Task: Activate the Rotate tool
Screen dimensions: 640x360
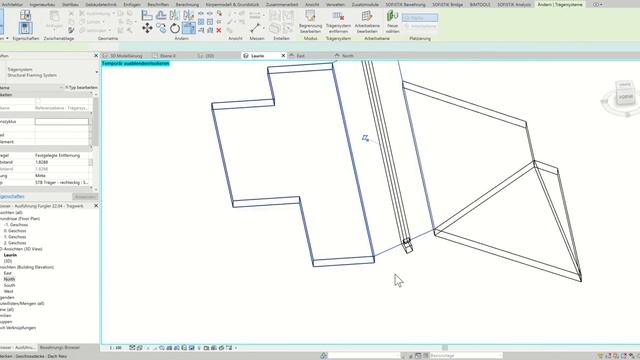Action: tap(175, 28)
